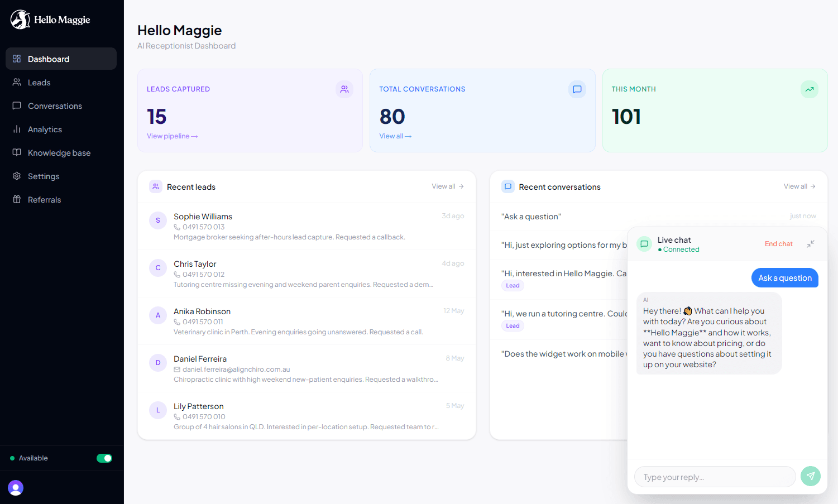Click the Connected status in Live chat
The image size is (838, 504).
point(679,249)
